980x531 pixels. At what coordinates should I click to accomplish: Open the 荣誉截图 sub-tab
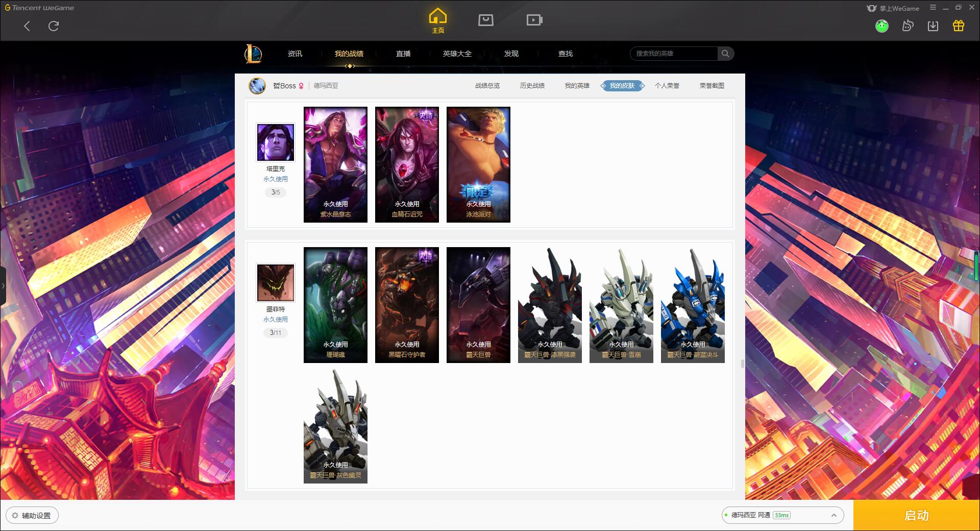712,86
